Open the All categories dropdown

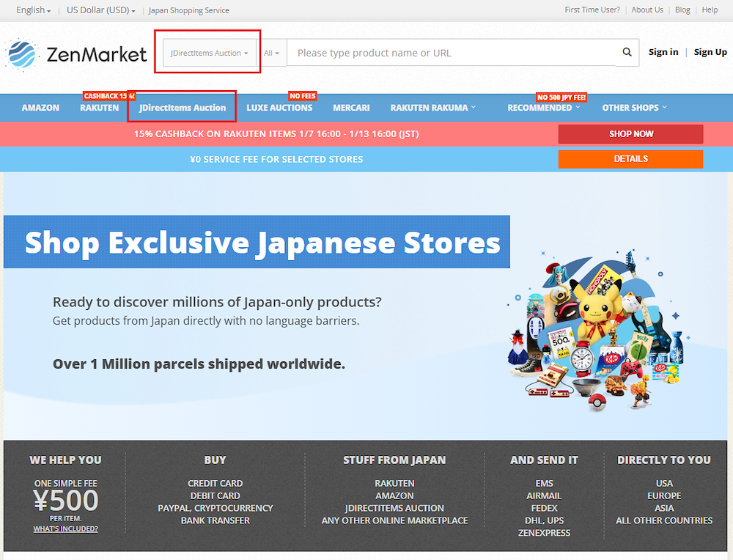point(271,54)
